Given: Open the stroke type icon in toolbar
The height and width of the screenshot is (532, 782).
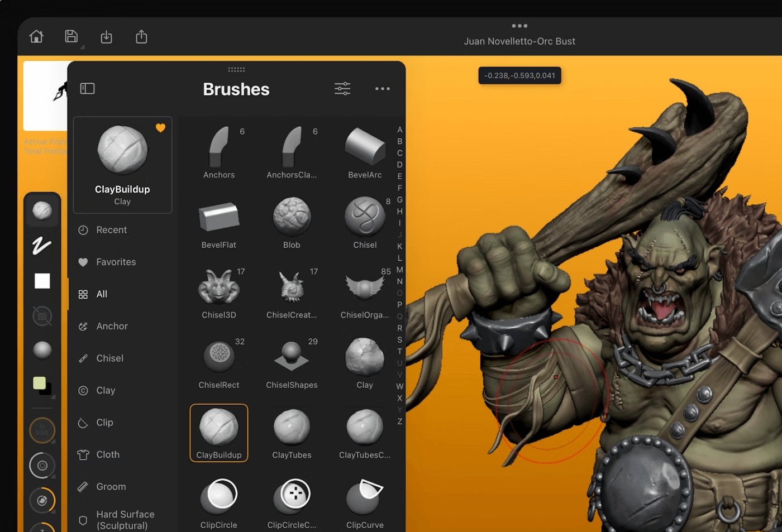Looking at the screenshot, I should 42,246.
